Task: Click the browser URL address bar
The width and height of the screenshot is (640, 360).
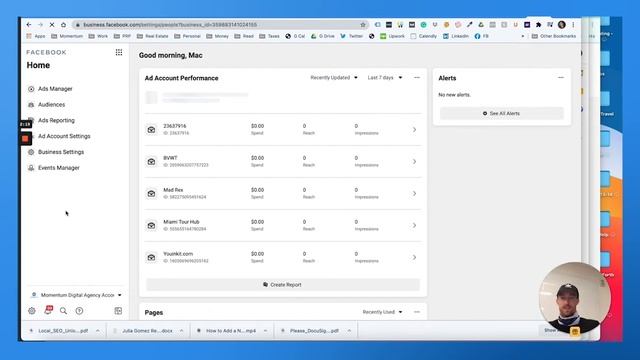Action: coord(220,25)
